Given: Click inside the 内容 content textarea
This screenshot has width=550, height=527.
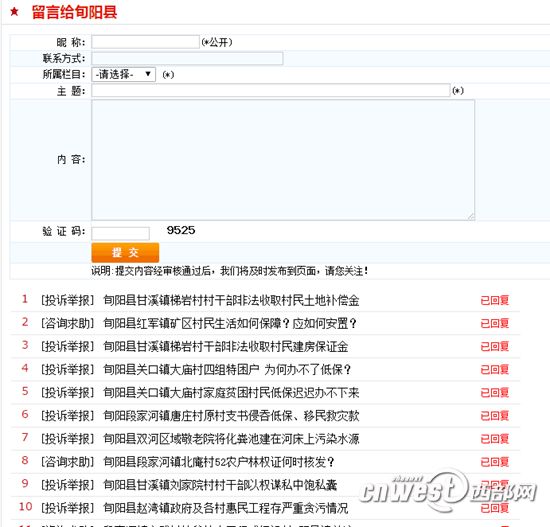Looking at the screenshot, I should click(283, 160).
